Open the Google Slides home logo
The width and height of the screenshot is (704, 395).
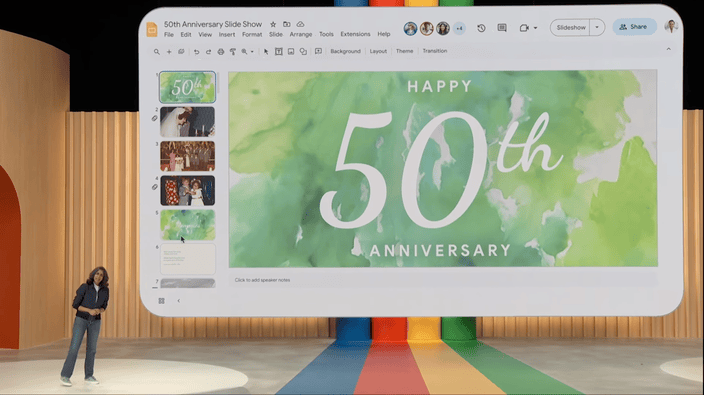pos(152,29)
